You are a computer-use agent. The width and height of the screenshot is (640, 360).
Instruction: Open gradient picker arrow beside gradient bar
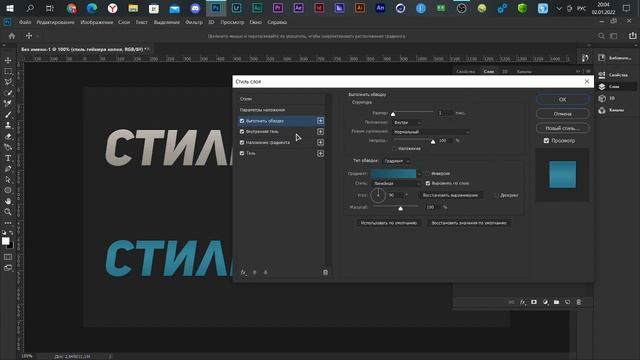[419, 174]
